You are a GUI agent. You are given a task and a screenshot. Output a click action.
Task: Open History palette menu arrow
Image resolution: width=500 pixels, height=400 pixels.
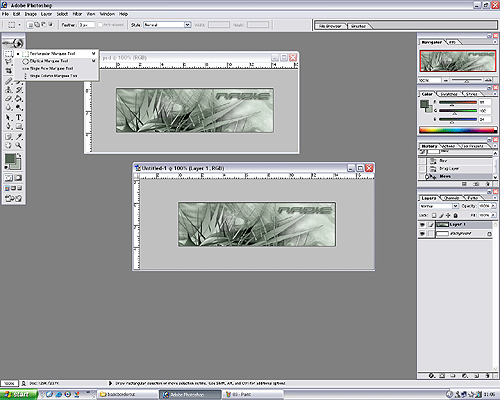495,146
